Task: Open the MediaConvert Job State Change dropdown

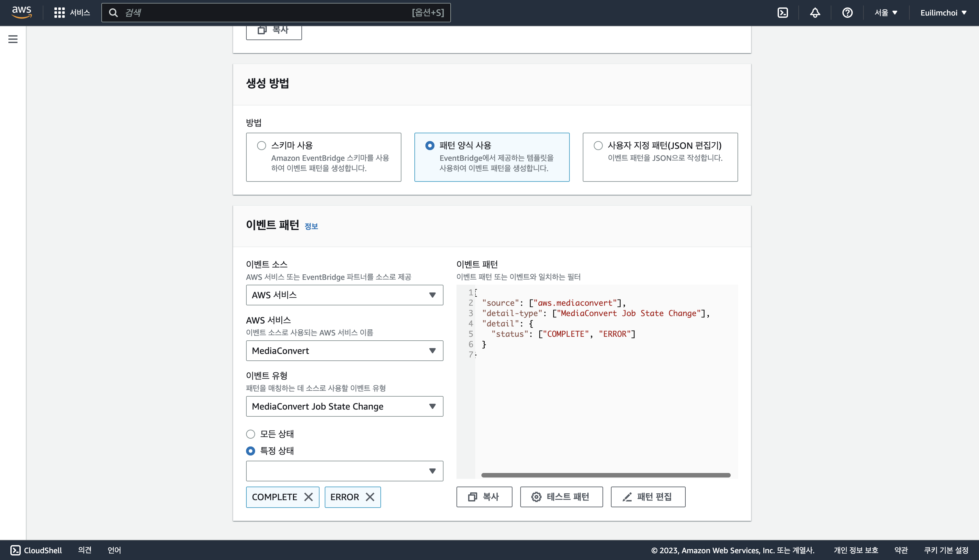Action: (344, 407)
